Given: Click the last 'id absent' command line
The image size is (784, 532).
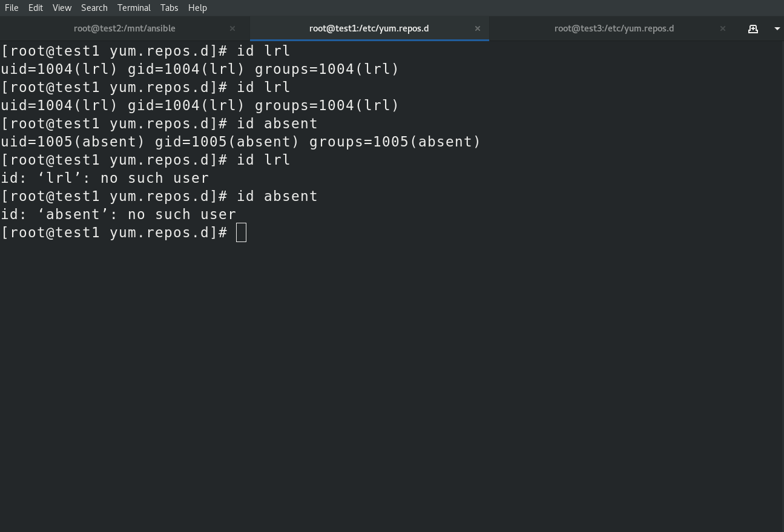Looking at the screenshot, I should tap(159, 196).
